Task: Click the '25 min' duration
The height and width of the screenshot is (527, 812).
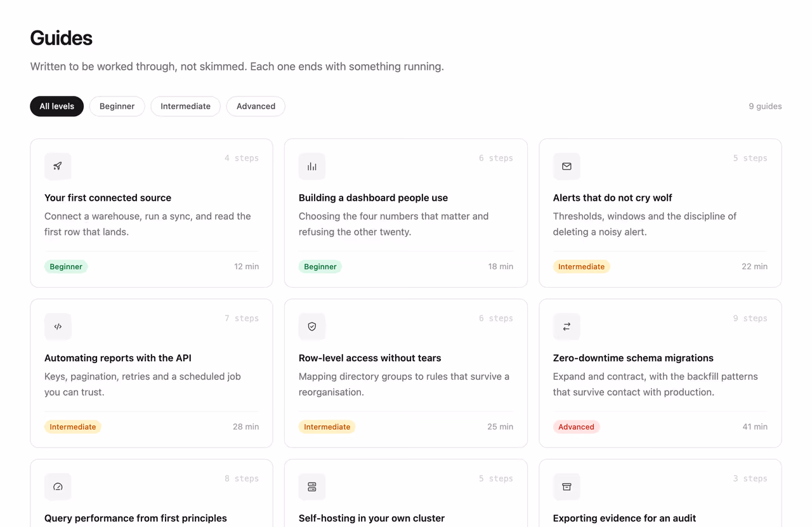Action: [501, 427]
